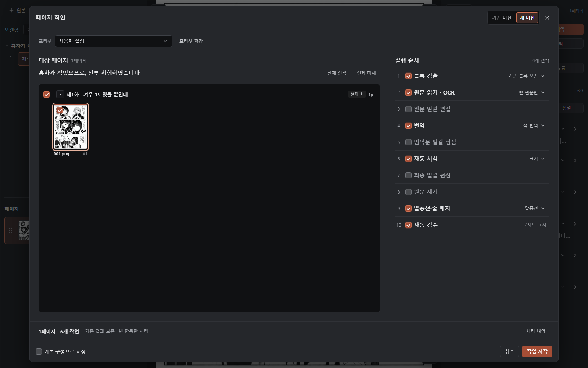
Task: Open 누적 번역 dropdown
Action: coord(531,125)
